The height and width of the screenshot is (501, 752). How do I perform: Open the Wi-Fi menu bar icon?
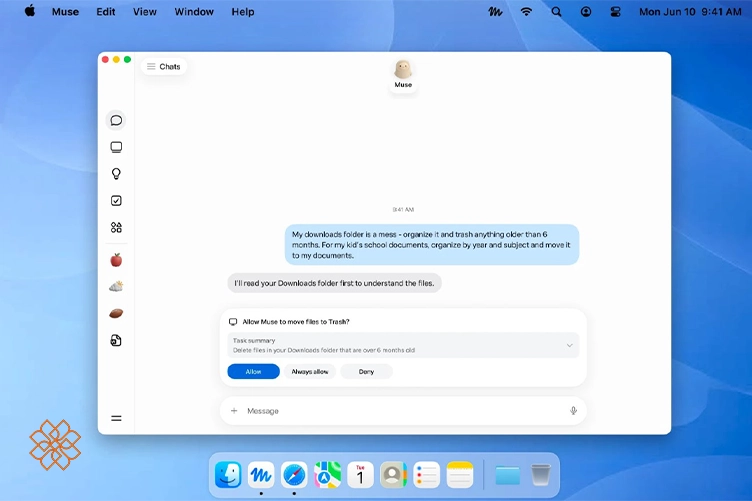click(526, 12)
